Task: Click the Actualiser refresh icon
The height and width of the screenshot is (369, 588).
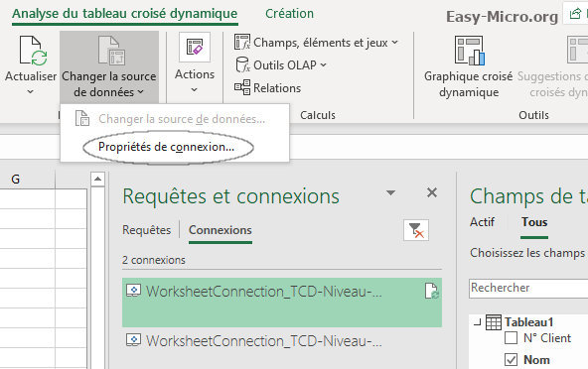Action: pyautogui.click(x=33, y=51)
